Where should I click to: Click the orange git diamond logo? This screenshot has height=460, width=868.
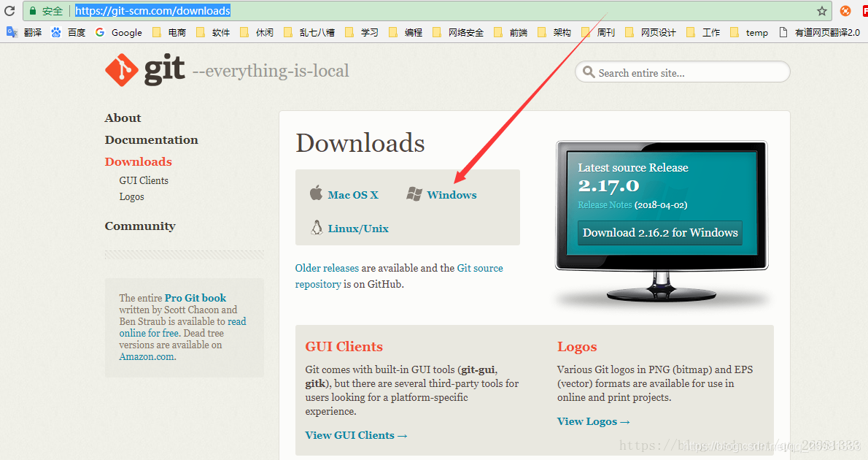coord(121,70)
